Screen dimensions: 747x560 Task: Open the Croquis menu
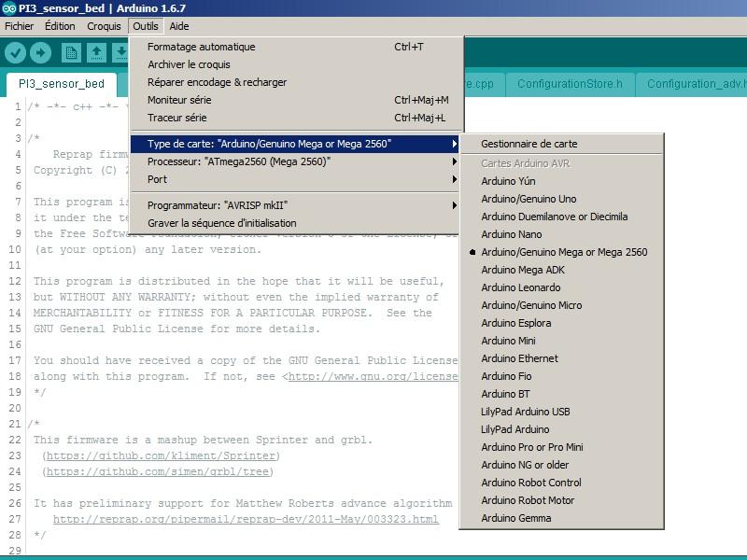click(104, 26)
